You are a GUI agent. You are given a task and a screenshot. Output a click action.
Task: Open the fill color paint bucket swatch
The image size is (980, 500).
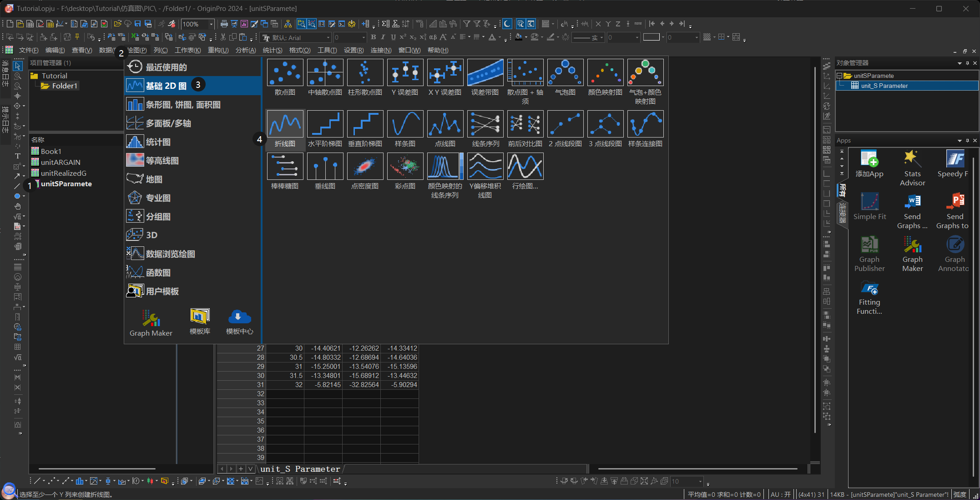pyautogui.click(x=519, y=37)
